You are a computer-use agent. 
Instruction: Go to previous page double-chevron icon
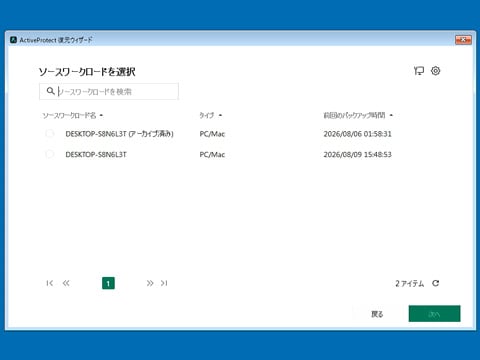[x=66, y=283]
